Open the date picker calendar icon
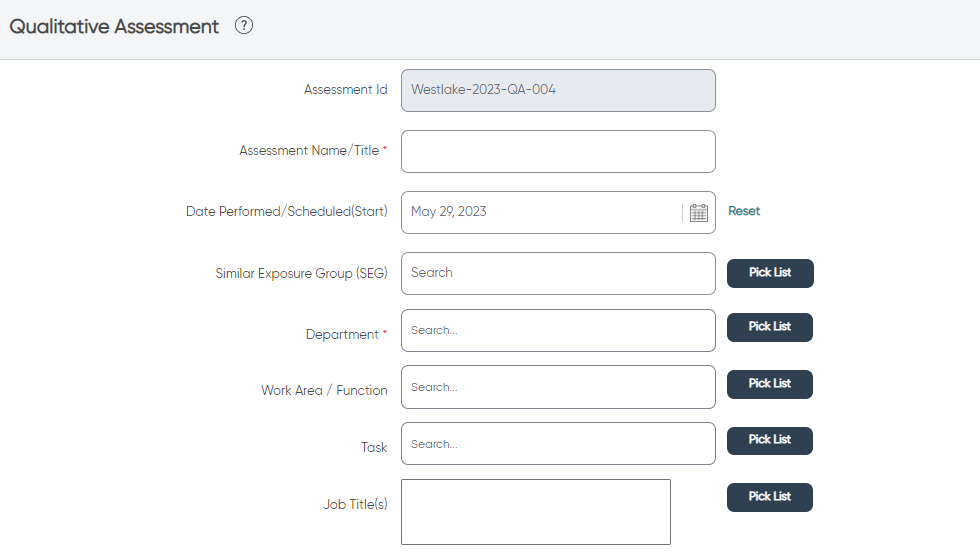 pyautogui.click(x=699, y=213)
